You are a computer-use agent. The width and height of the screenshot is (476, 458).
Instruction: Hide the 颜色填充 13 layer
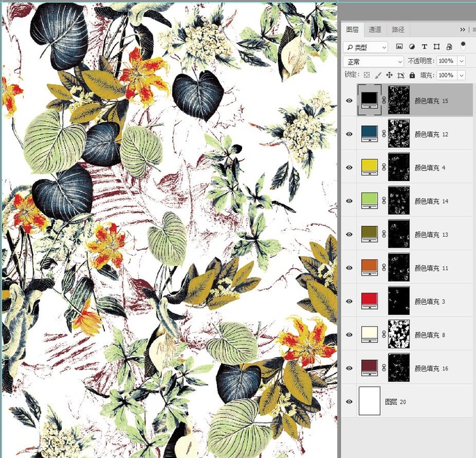pyautogui.click(x=350, y=234)
